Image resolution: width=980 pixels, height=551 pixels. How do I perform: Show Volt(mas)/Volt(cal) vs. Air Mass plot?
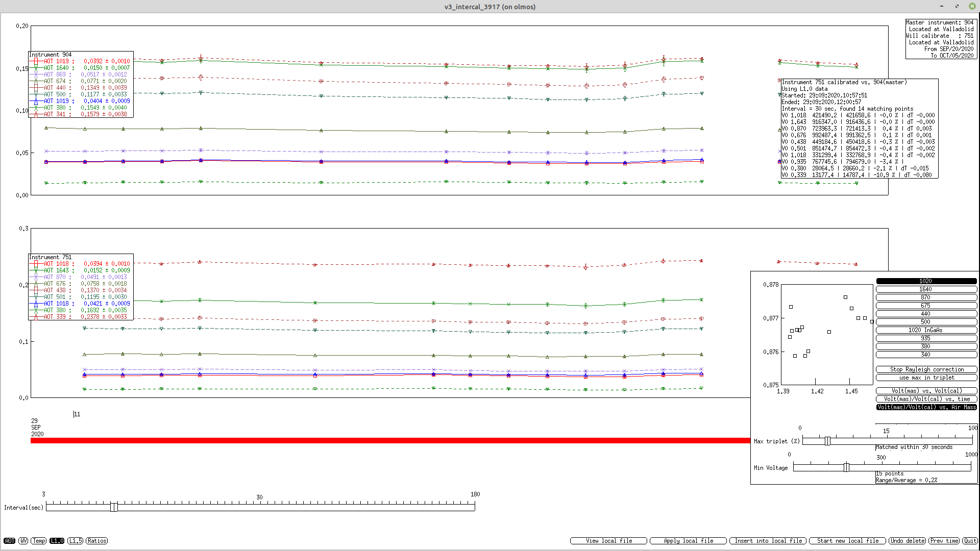point(926,407)
